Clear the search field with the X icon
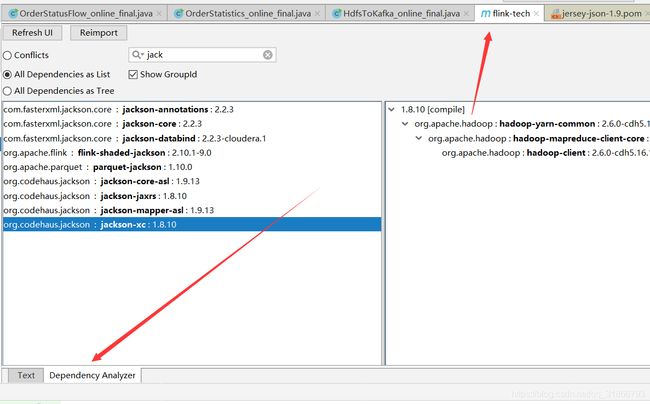The width and height of the screenshot is (650, 404). (x=268, y=55)
